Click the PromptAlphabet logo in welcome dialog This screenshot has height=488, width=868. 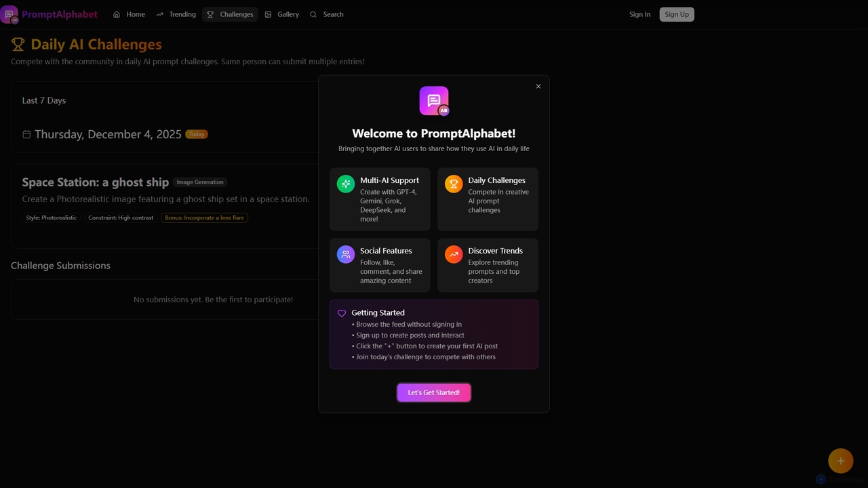434,101
